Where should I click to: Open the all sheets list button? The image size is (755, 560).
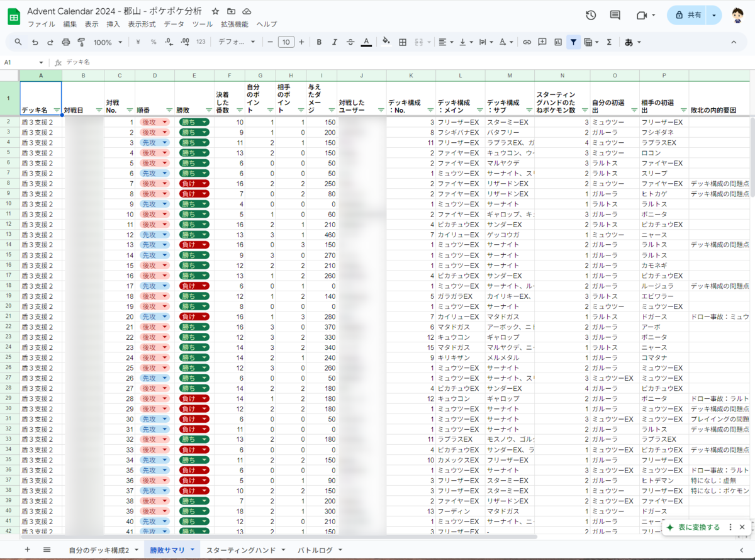coord(47,549)
